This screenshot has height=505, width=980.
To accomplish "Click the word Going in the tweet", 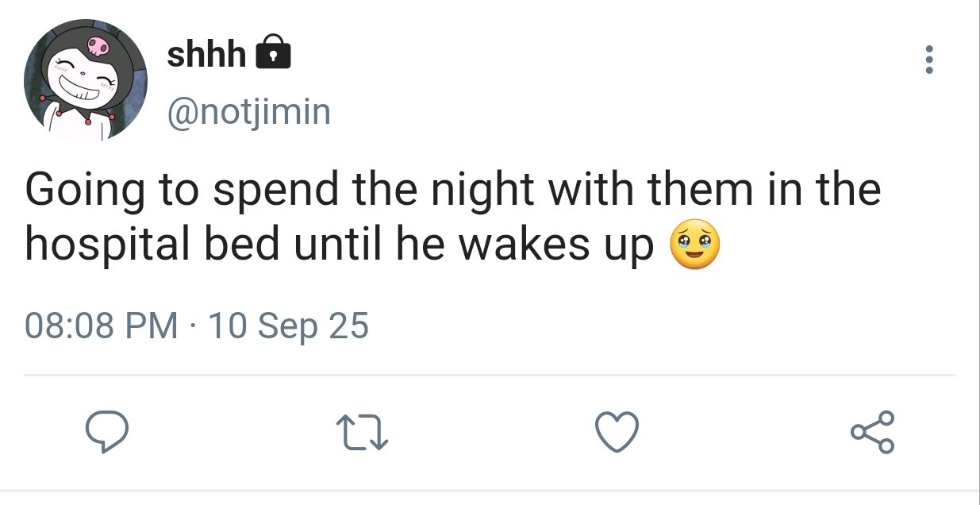I will [75, 192].
